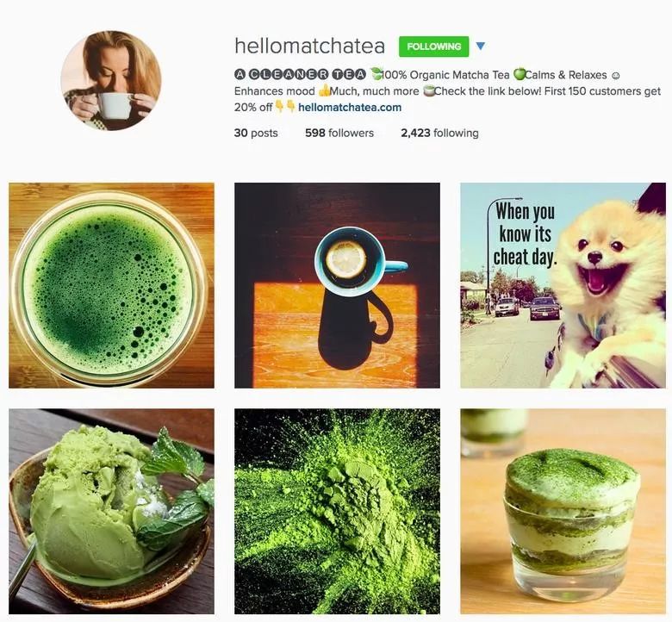
Task: Open the 30 posts count
Action: [256, 133]
